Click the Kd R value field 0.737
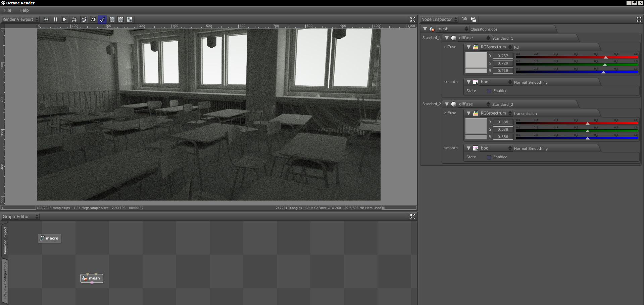 click(x=503, y=56)
